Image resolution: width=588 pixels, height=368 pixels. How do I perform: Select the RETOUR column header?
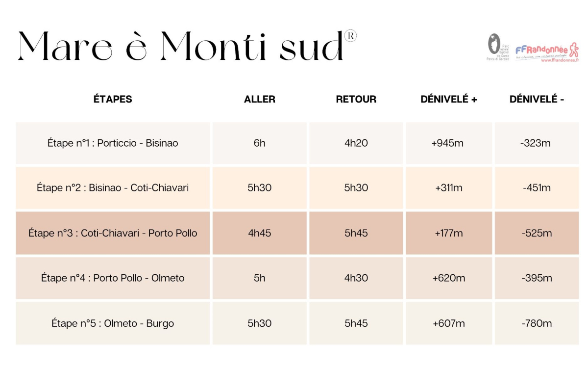356,99
